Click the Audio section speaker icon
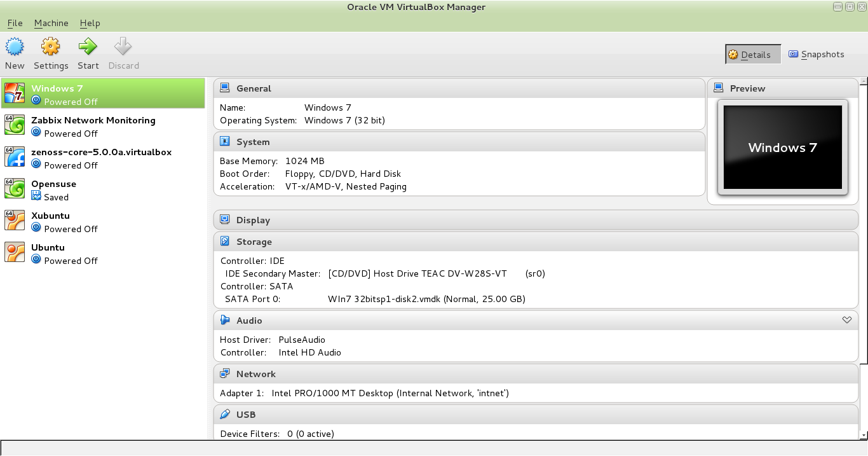This screenshot has width=868, height=456. pyautogui.click(x=224, y=320)
